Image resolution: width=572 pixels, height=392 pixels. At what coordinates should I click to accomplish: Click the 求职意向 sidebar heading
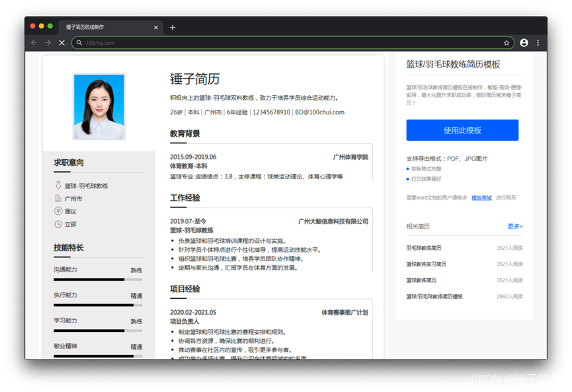(x=69, y=163)
